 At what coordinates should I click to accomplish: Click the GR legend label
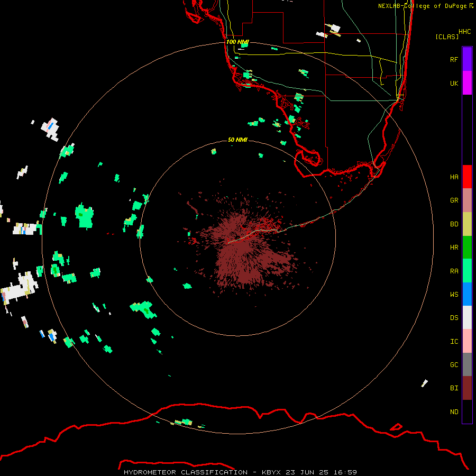click(454, 200)
